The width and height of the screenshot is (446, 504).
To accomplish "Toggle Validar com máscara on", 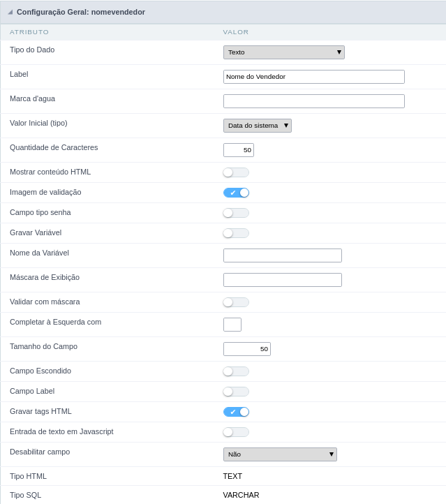I will (236, 302).
